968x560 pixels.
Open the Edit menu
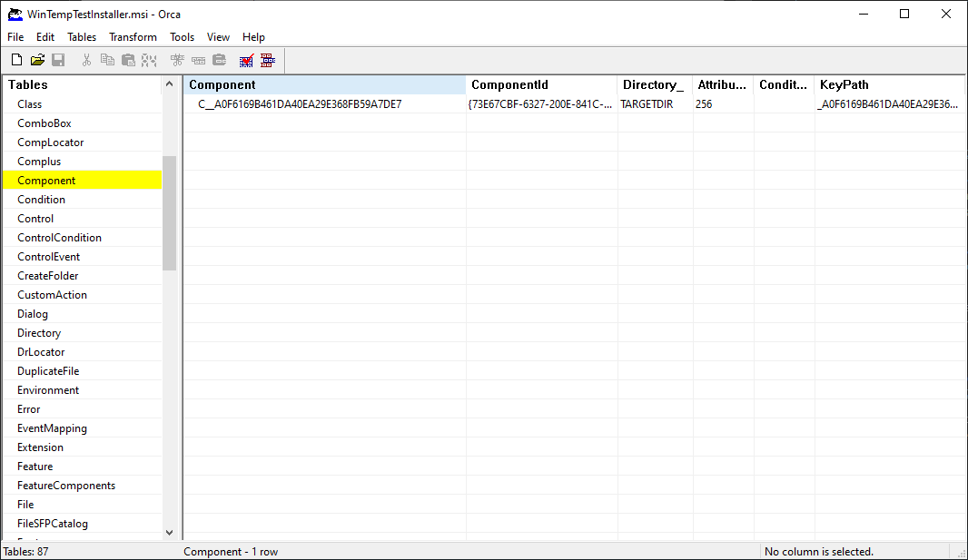click(x=45, y=37)
